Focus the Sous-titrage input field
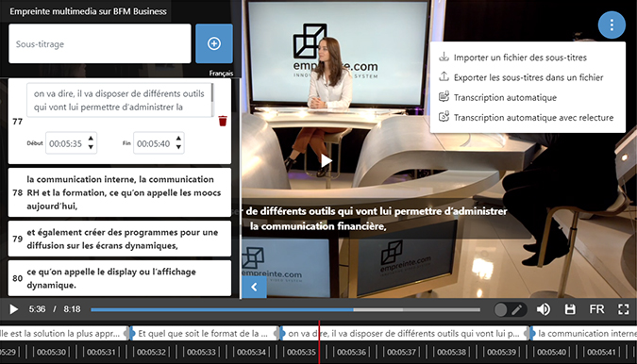The height and width of the screenshot is (364, 637). pyautogui.click(x=100, y=43)
